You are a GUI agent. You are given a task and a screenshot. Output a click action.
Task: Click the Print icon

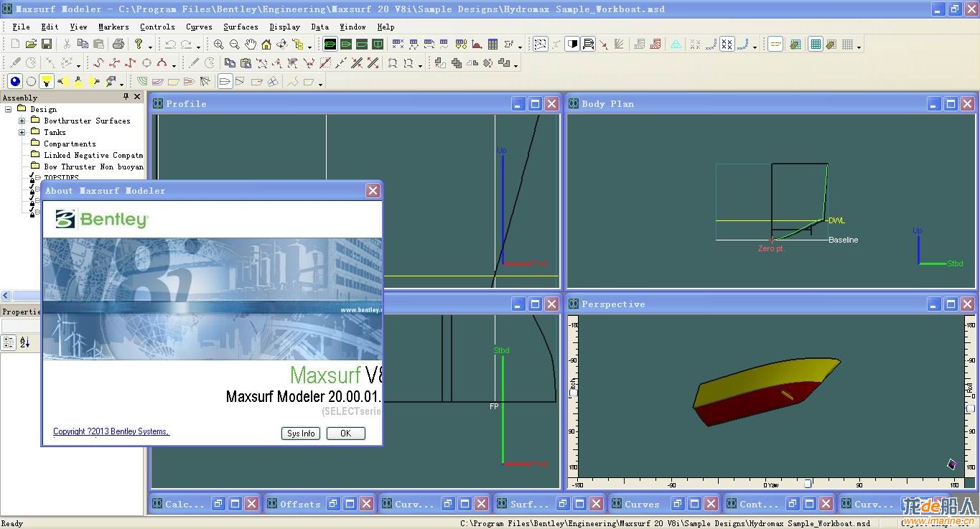pyautogui.click(x=118, y=45)
